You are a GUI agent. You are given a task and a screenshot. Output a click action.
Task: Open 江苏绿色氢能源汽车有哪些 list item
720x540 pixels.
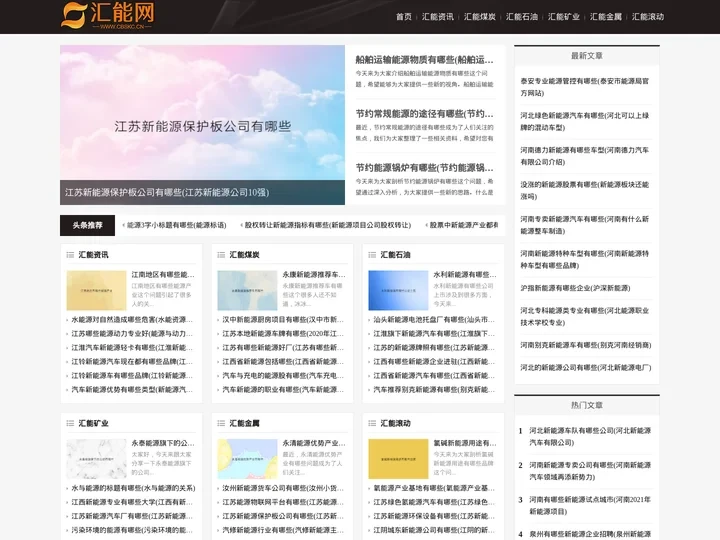[x=434, y=502]
